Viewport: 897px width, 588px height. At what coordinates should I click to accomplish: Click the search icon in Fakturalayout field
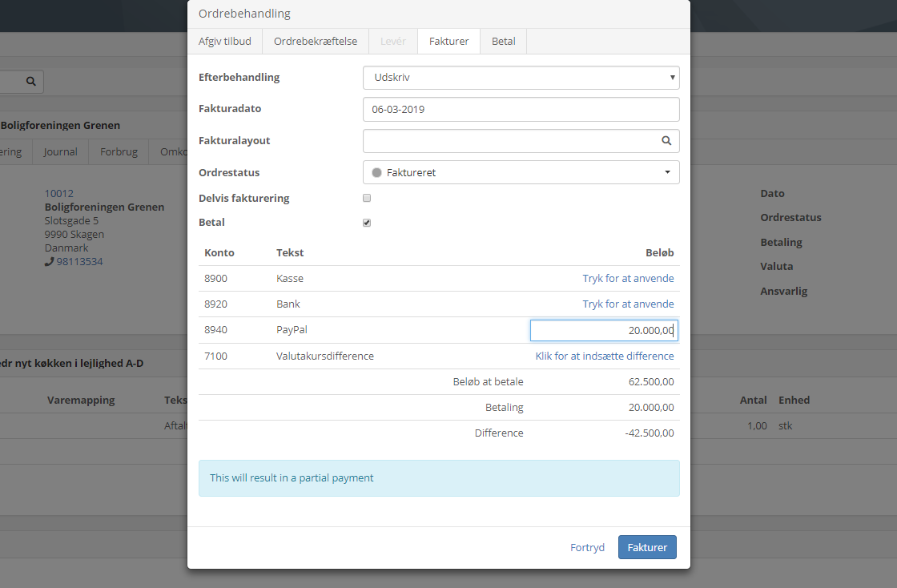pyautogui.click(x=666, y=141)
